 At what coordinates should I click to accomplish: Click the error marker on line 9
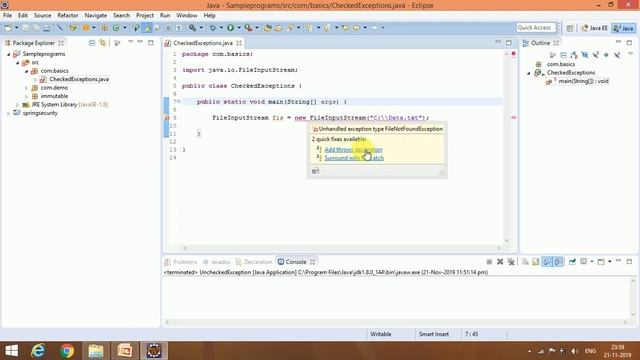[167, 118]
